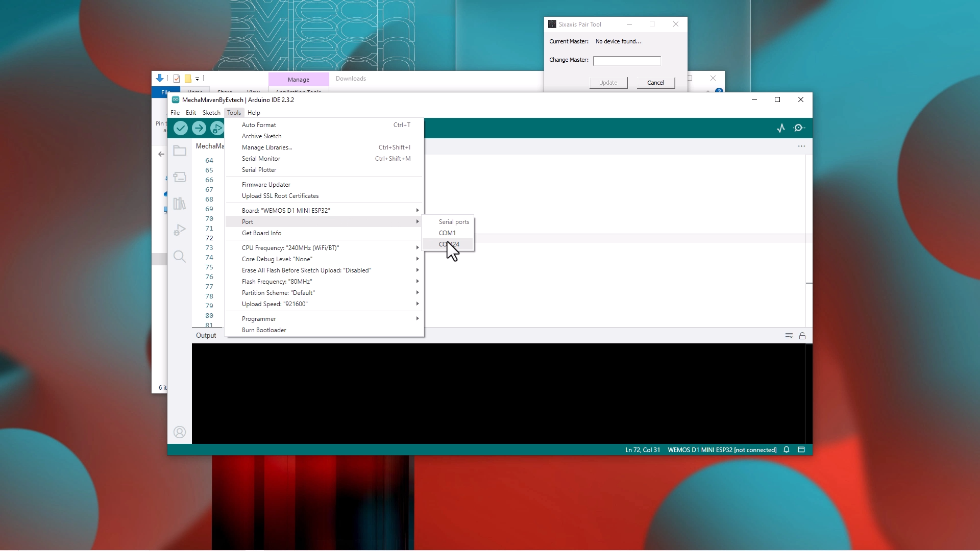Open the Sketch menu
The height and width of the screenshot is (551, 980).
211,113
